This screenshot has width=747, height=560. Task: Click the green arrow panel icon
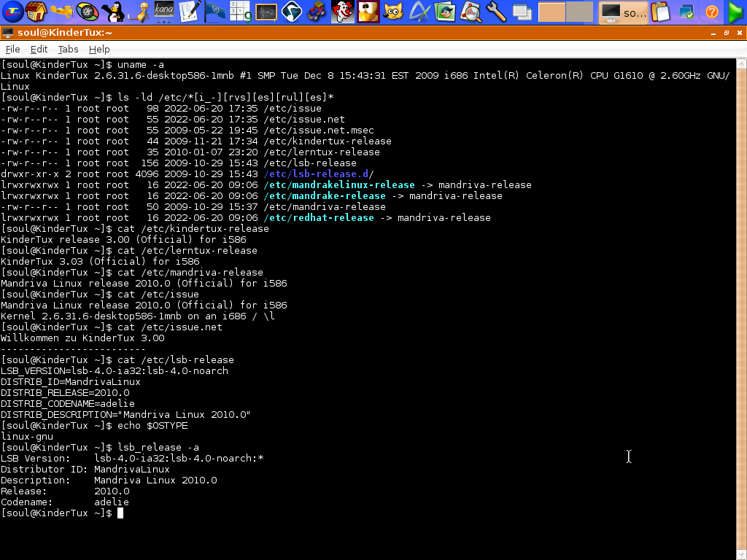pos(735,12)
